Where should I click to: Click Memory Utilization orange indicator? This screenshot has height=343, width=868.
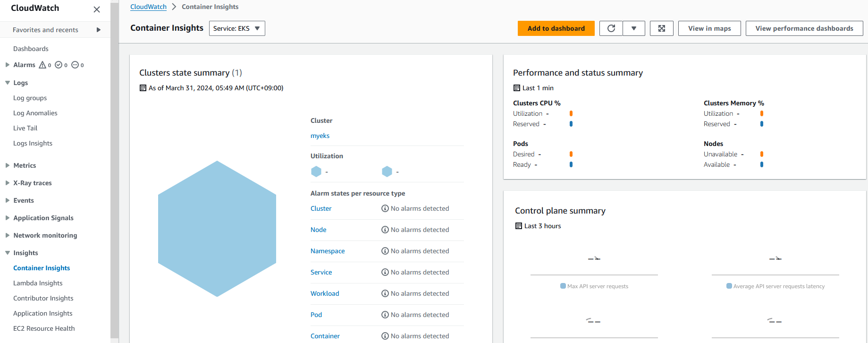(x=762, y=113)
